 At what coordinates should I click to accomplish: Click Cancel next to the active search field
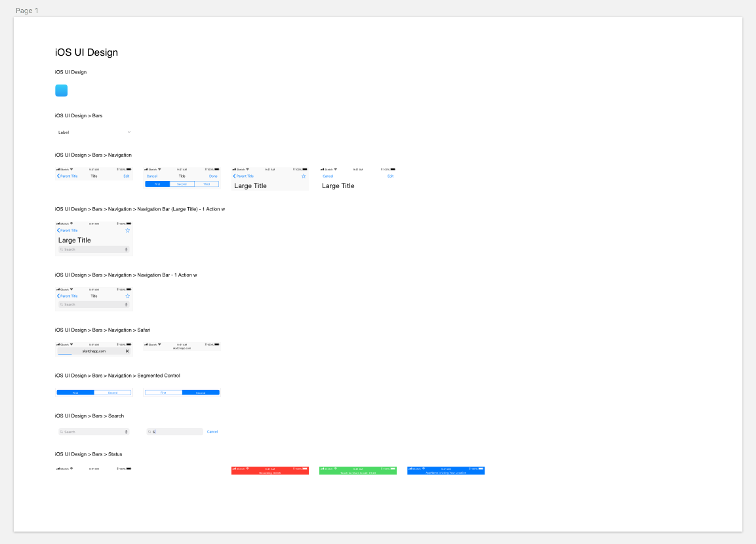pyautogui.click(x=212, y=432)
